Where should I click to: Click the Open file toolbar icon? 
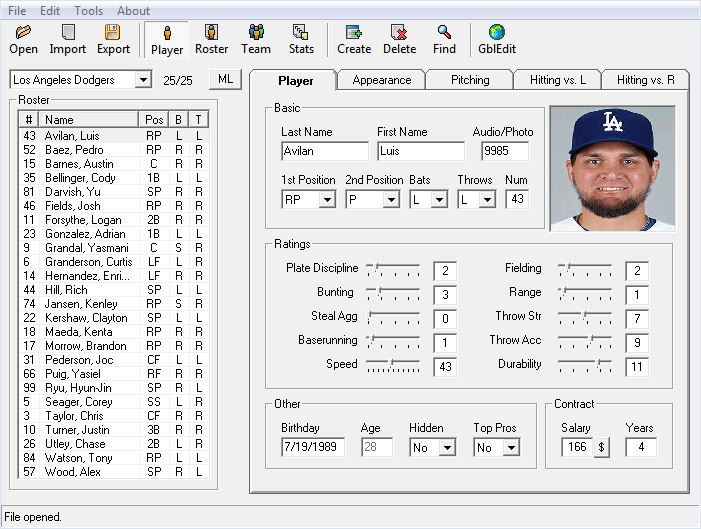click(x=23, y=39)
